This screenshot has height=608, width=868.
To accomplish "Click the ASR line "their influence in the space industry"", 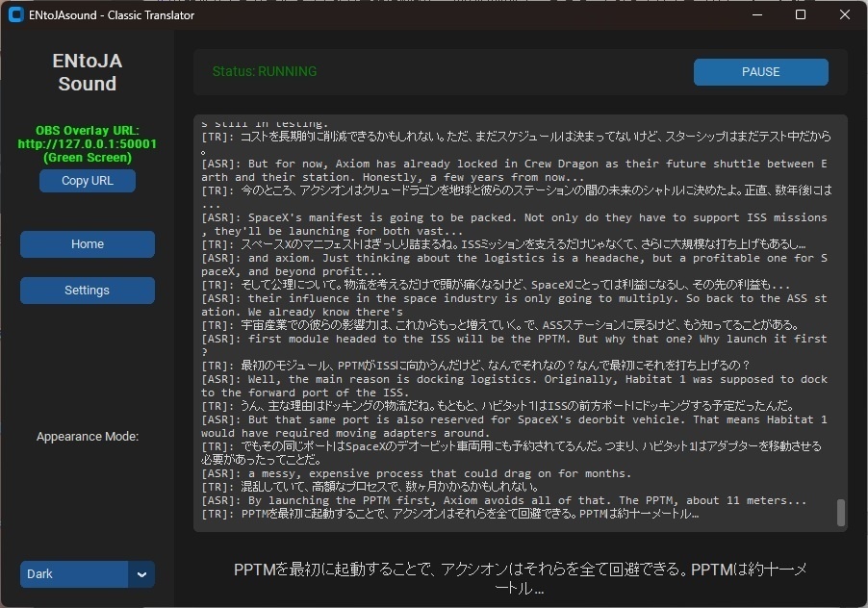I will 514,305.
